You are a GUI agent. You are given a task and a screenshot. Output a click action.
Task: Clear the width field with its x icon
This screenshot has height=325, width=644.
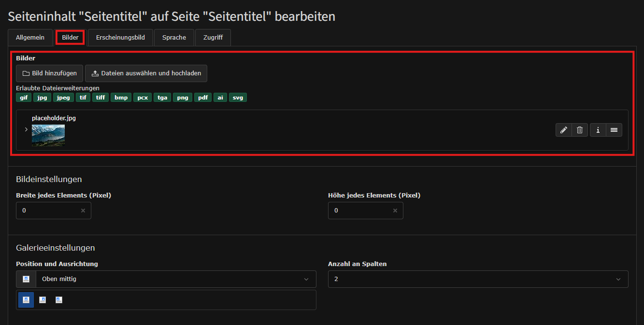pos(83,211)
